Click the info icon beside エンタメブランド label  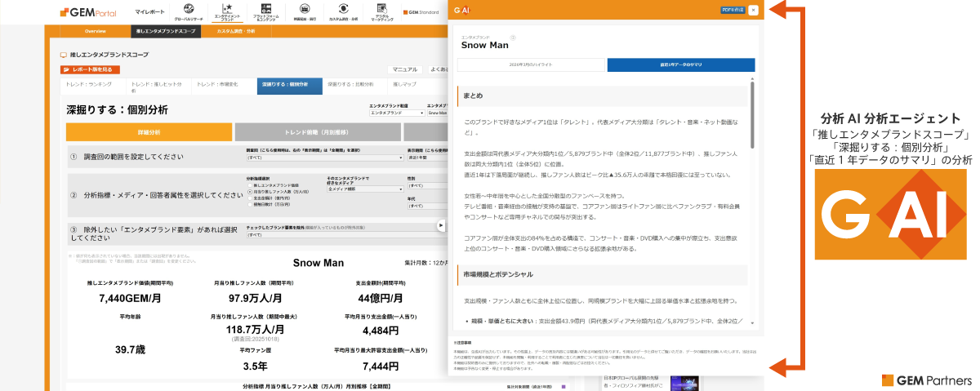513,37
